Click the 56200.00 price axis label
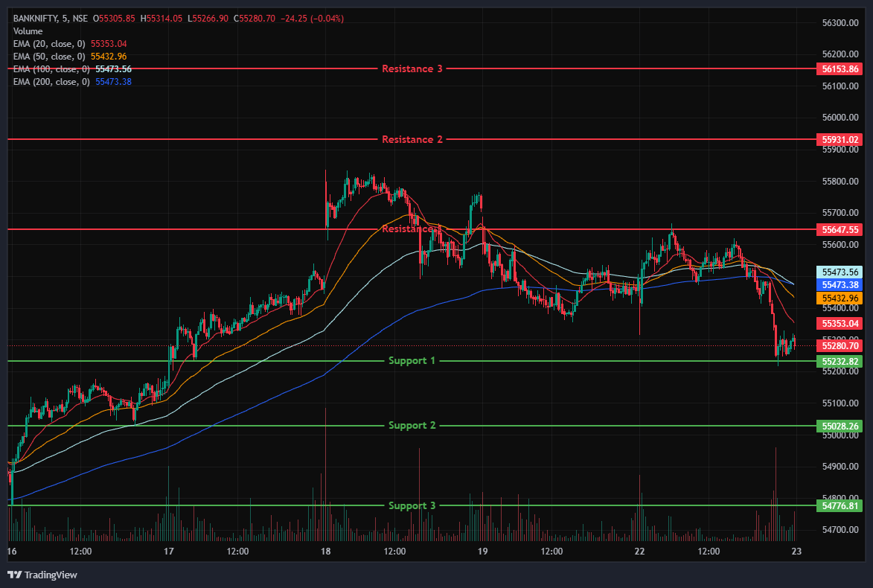Screen dimensions: 873x588 tap(840, 54)
